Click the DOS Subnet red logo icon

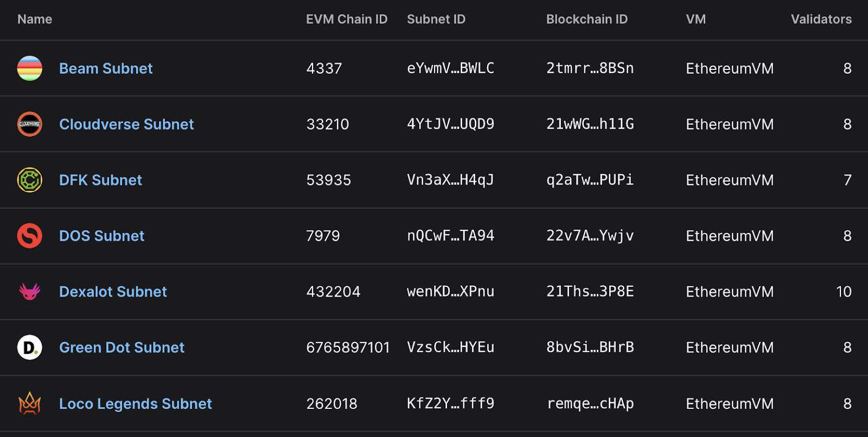[30, 236]
